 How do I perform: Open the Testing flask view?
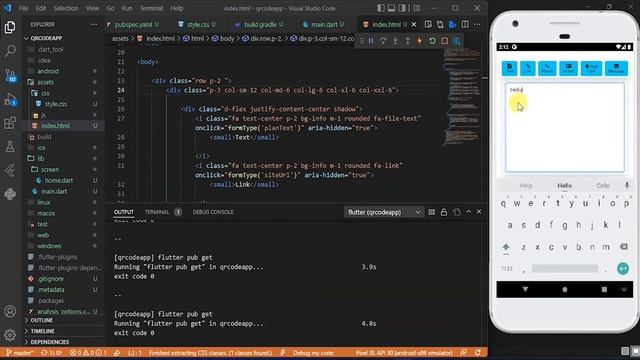click(x=10, y=146)
